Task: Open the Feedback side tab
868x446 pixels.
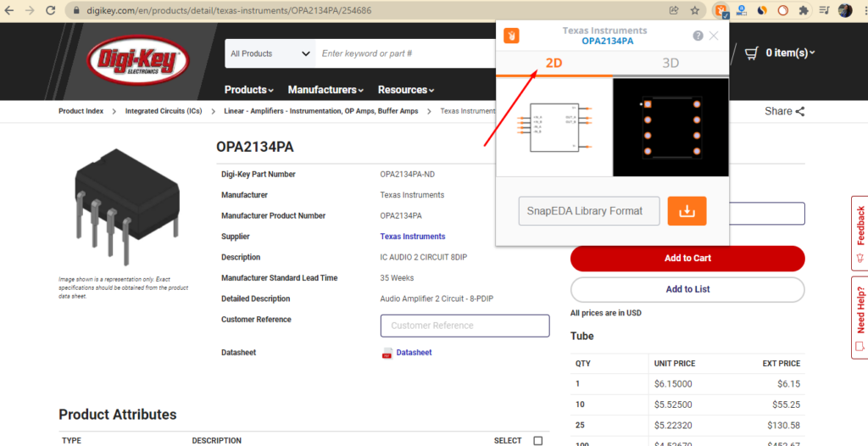Action: click(860, 233)
